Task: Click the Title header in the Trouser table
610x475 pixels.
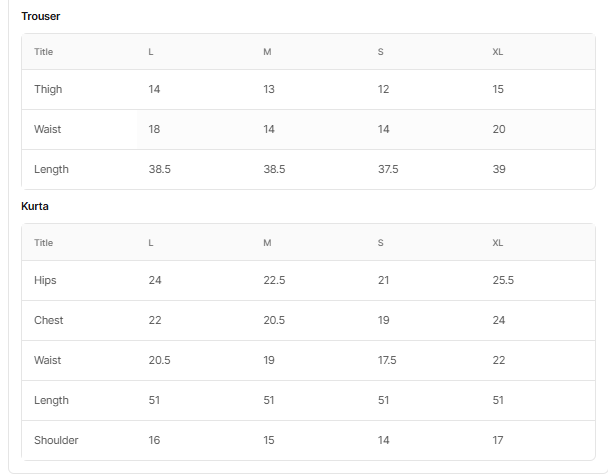Action: tap(43, 52)
